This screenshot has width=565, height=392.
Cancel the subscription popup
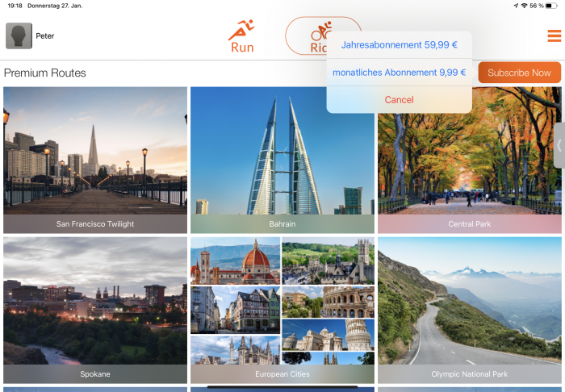[400, 100]
